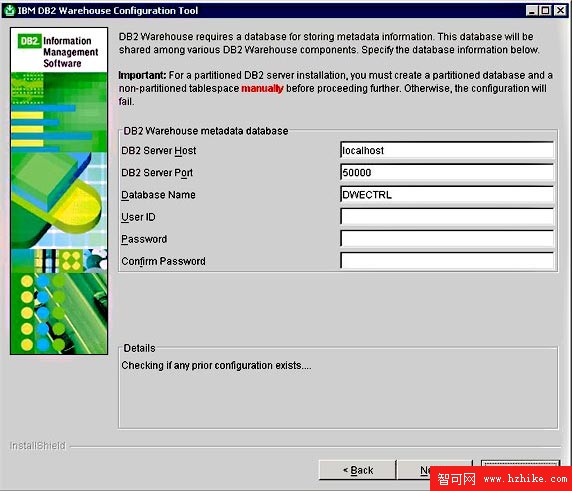The width and height of the screenshot is (572, 491).
Task: Click the 'DB2 Server Host' label
Action: 159,151
